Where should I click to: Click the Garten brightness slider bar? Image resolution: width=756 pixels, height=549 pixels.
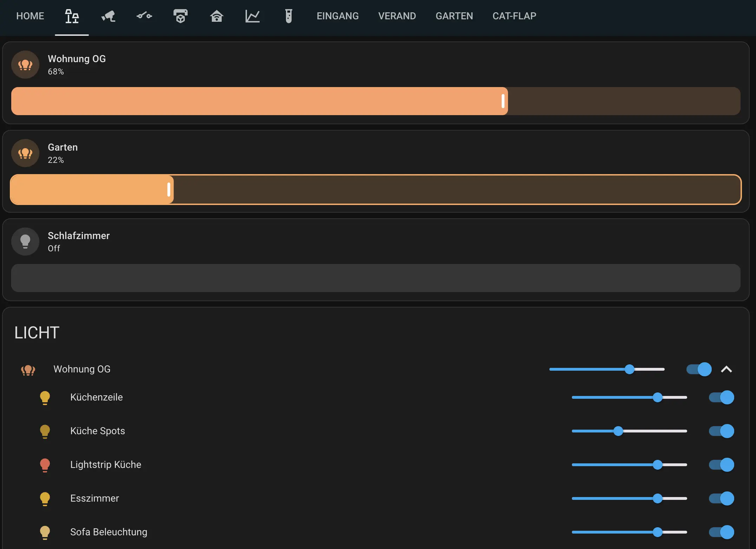[376, 190]
